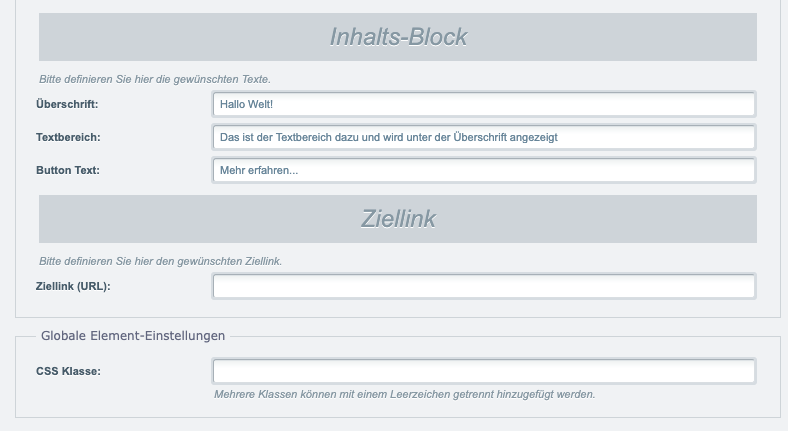The width and height of the screenshot is (788, 431).
Task: Place cursor in the 'Mehr erfahren...' text
Action: 259,171
